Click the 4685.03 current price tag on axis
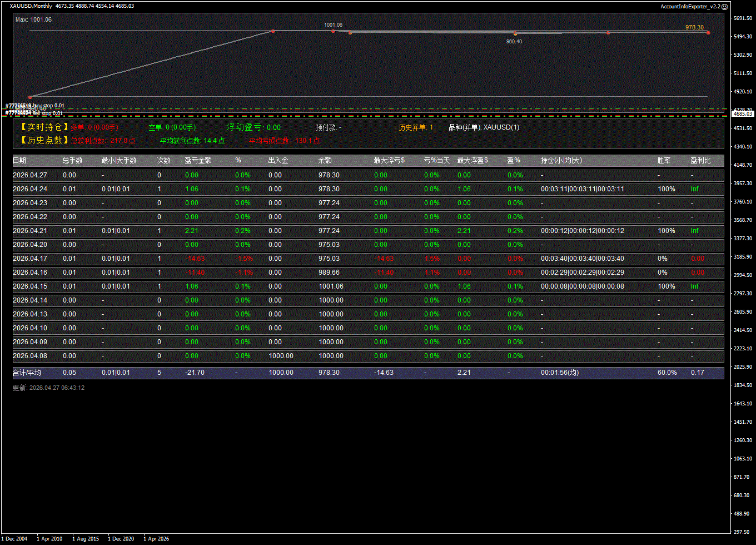Screen dimensions: 756x545 click(743, 113)
